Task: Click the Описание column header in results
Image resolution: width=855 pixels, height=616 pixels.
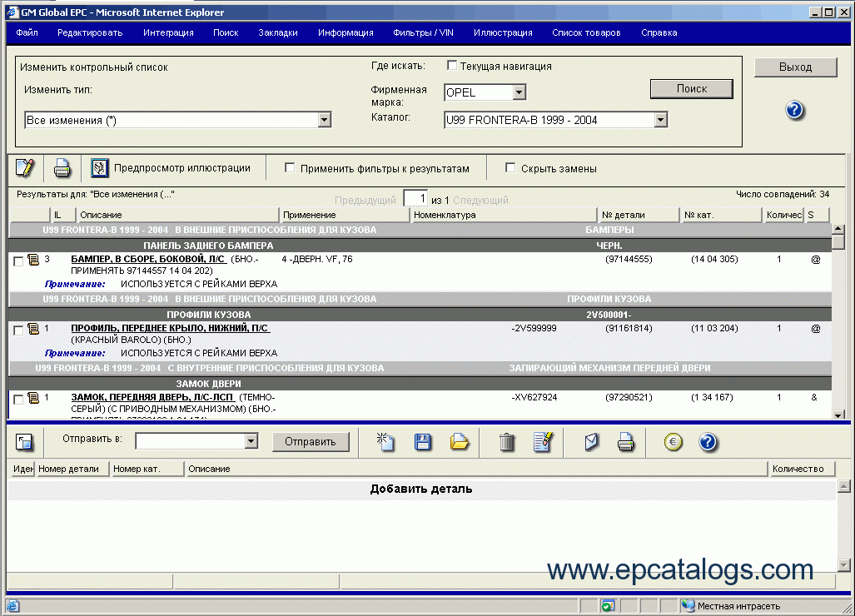Action: tap(177, 215)
